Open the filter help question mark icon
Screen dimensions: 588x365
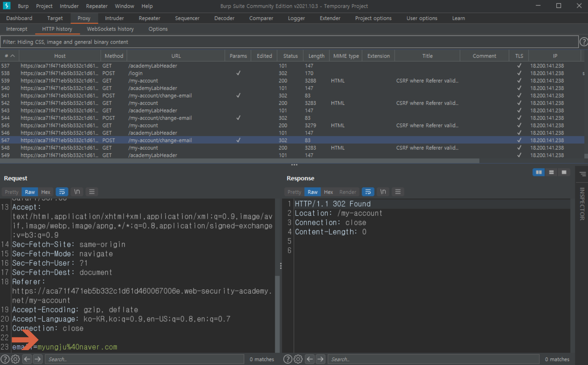[x=584, y=42]
